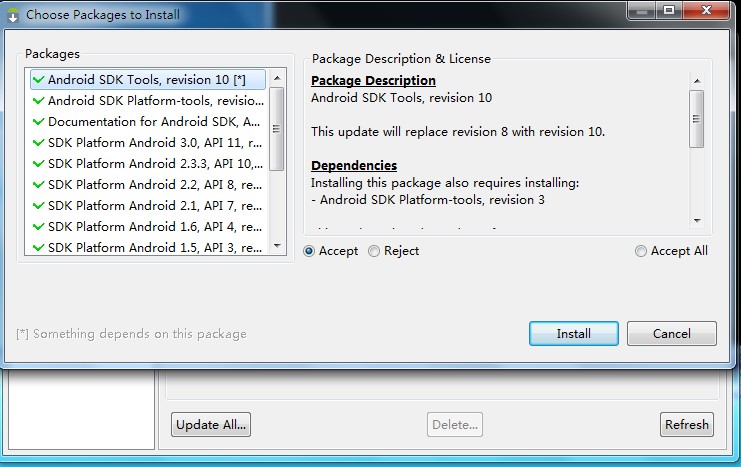The width and height of the screenshot is (741, 467).
Task: Close the Choose Packages dialog
Action: pos(706,10)
